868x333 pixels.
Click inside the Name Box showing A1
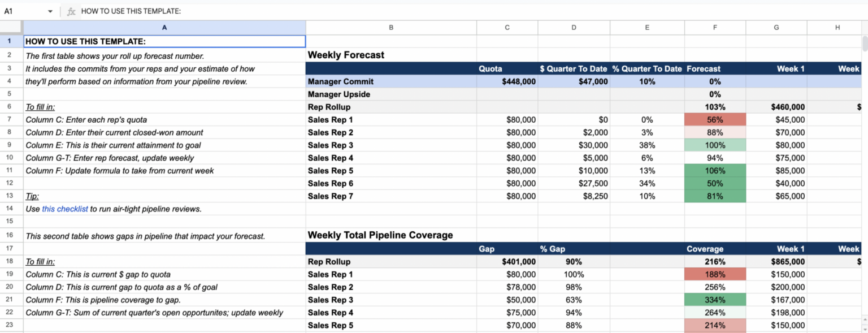coord(23,11)
